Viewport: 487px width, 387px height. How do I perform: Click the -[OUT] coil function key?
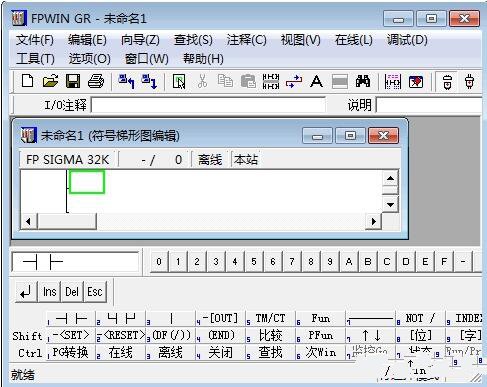point(221,319)
